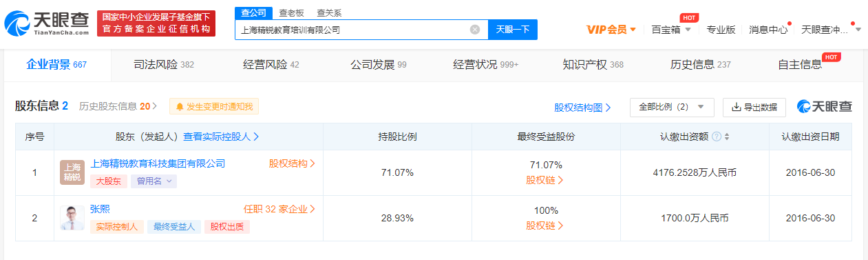The height and width of the screenshot is (260, 868).
Task: Click the download icon on 导出数据
Action: pyautogui.click(x=736, y=107)
